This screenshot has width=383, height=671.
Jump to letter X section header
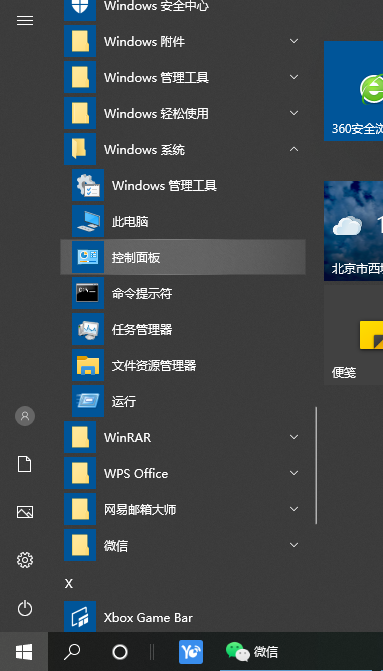point(69,584)
